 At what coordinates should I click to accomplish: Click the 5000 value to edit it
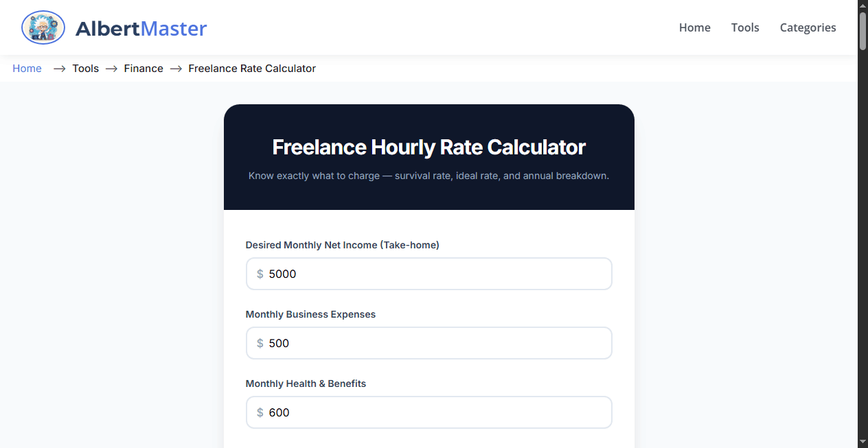coord(282,274)
